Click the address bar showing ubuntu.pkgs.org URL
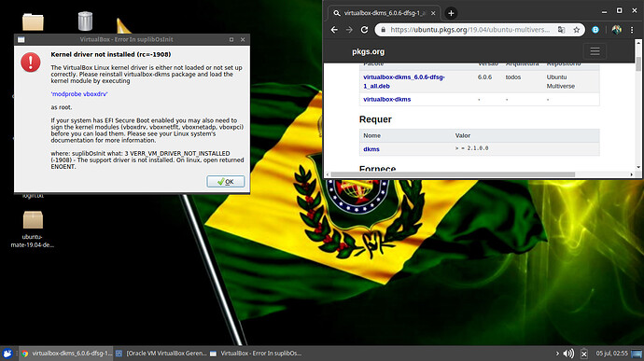The height and width of the screenshot is (361, 644). coord(469,30)
